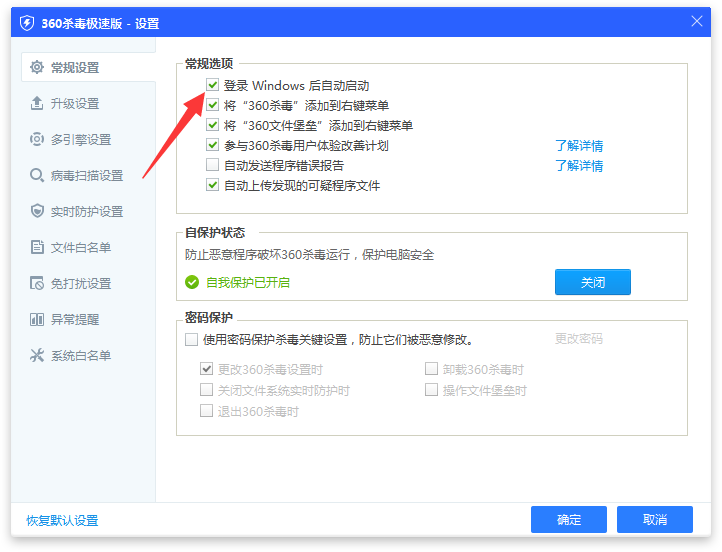
Task: Click the magnifier icon for 病毒扫描设置
Action: coord(37,175)
